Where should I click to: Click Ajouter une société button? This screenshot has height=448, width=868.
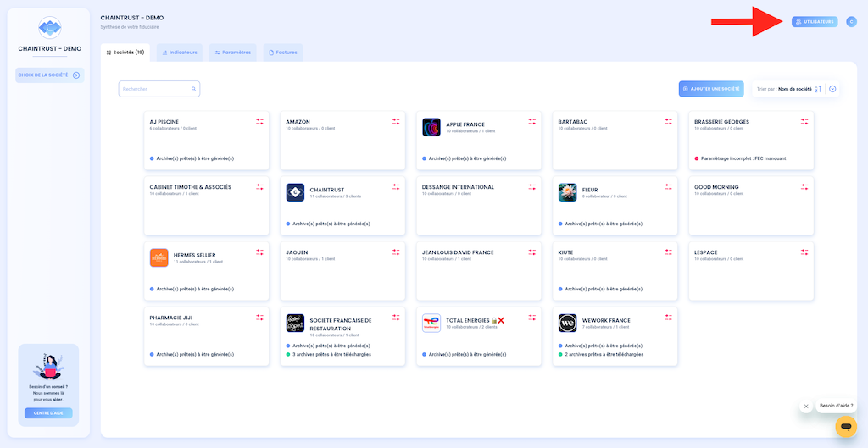(711, 88)
